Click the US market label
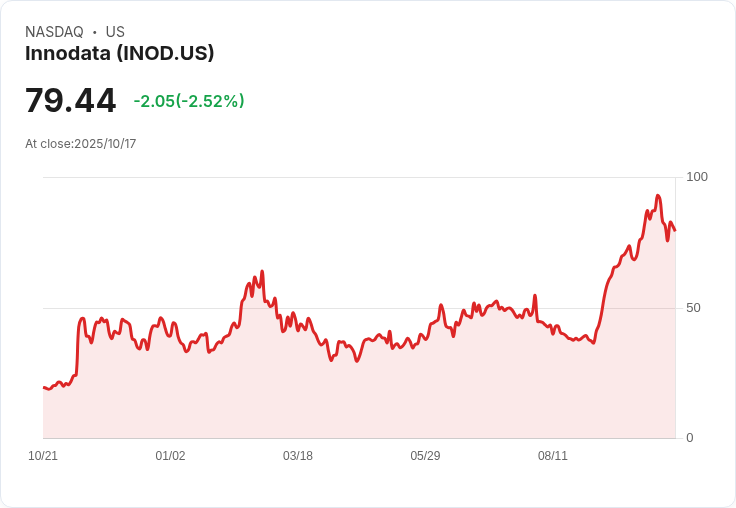This screenshot has height=508, width=736. 115,32
